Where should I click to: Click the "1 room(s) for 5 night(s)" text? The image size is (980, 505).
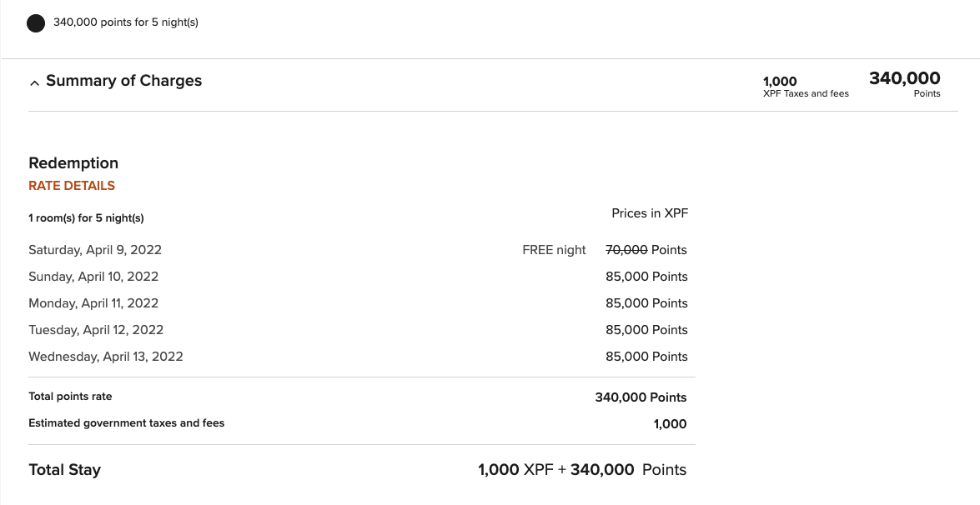(x=86, y=218)
